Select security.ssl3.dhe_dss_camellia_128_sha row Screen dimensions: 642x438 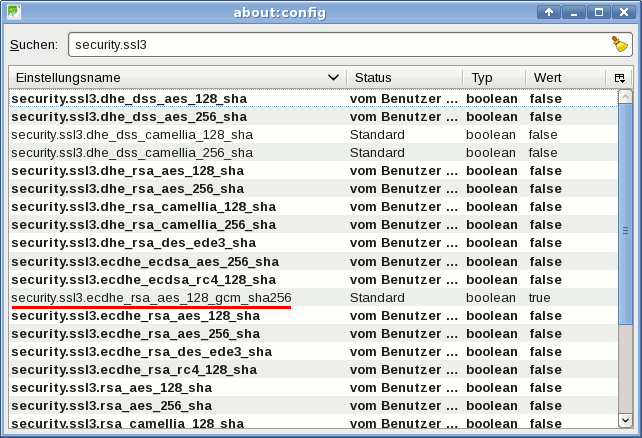(x=132, y=135)
